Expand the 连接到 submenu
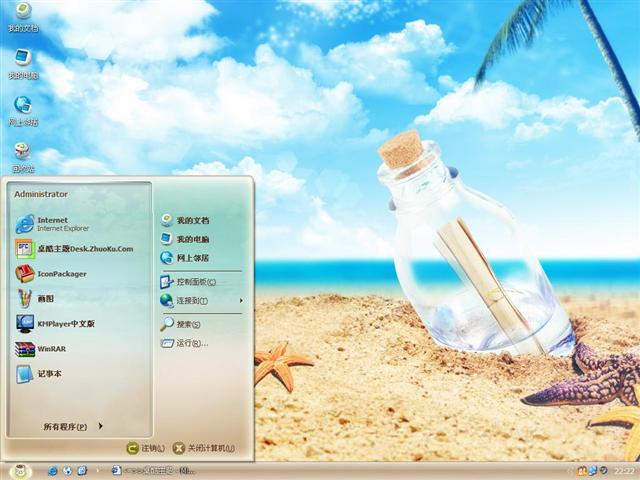640x480 pixels. click(199, 300)
